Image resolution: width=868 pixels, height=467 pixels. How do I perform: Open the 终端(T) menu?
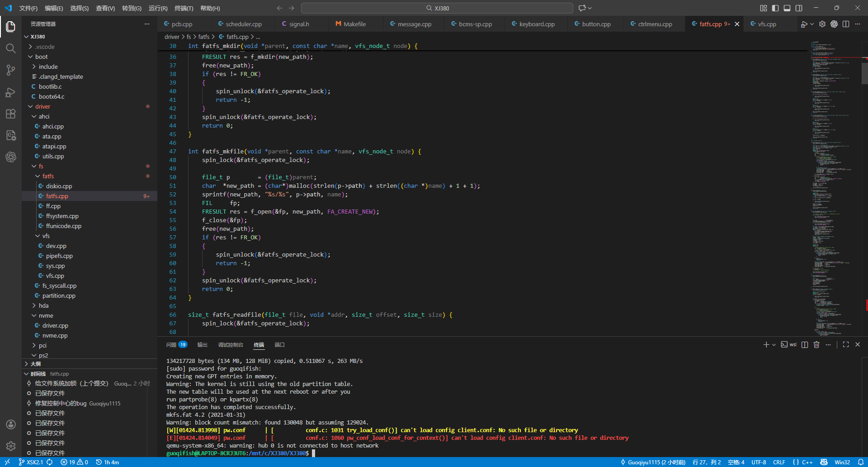[x=184, y=8]
